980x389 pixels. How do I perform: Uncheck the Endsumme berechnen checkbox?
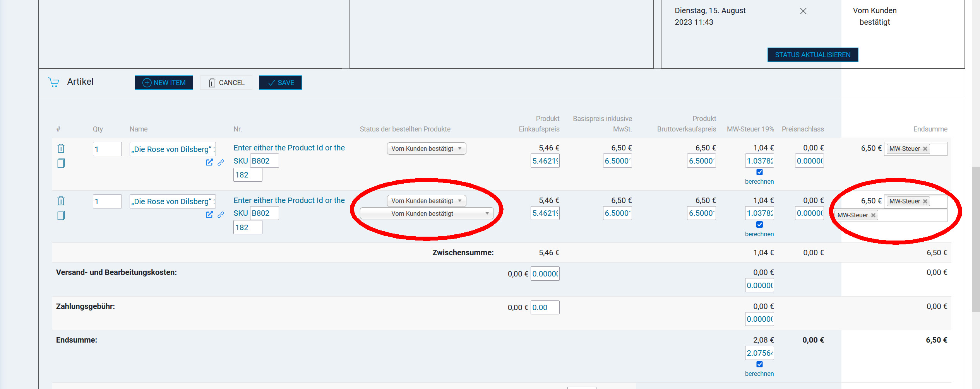759,364
